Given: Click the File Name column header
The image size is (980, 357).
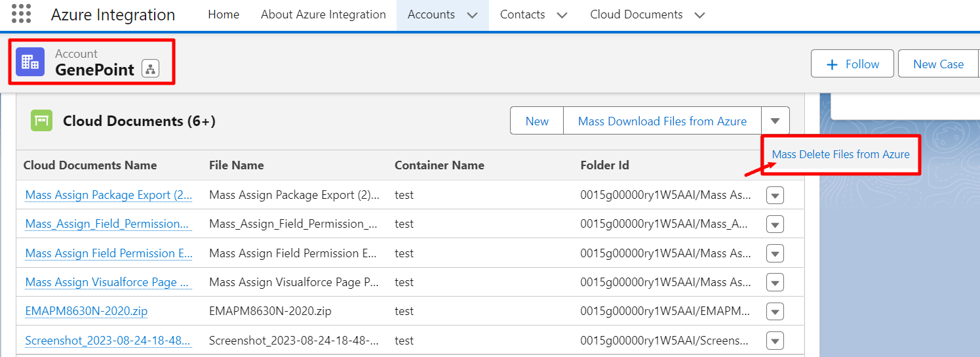Looking at the screenshot, I should (237, 165).
